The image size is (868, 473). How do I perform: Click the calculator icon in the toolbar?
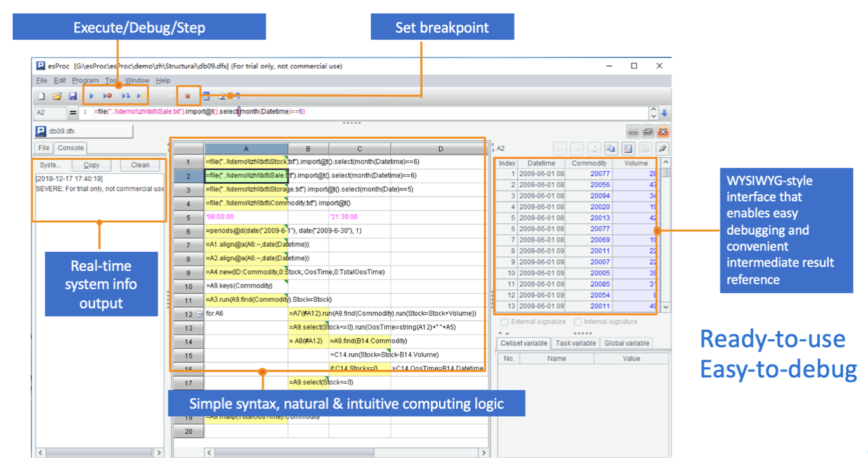pos(206,96)
